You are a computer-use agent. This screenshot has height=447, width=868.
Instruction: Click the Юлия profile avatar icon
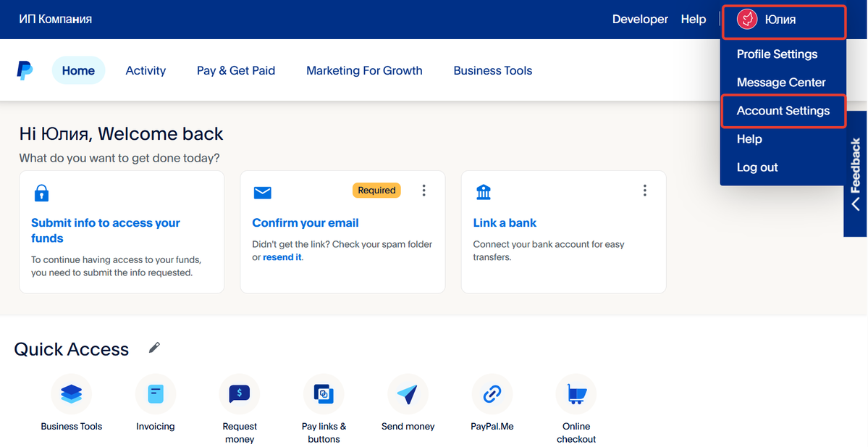pyautogui.click(x=747, y=20)
